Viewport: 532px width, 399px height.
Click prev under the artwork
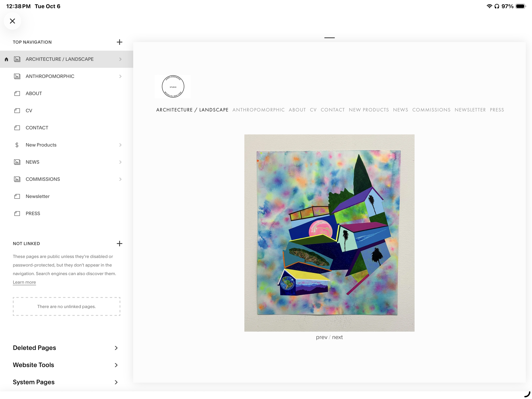[x=322, y=337]
